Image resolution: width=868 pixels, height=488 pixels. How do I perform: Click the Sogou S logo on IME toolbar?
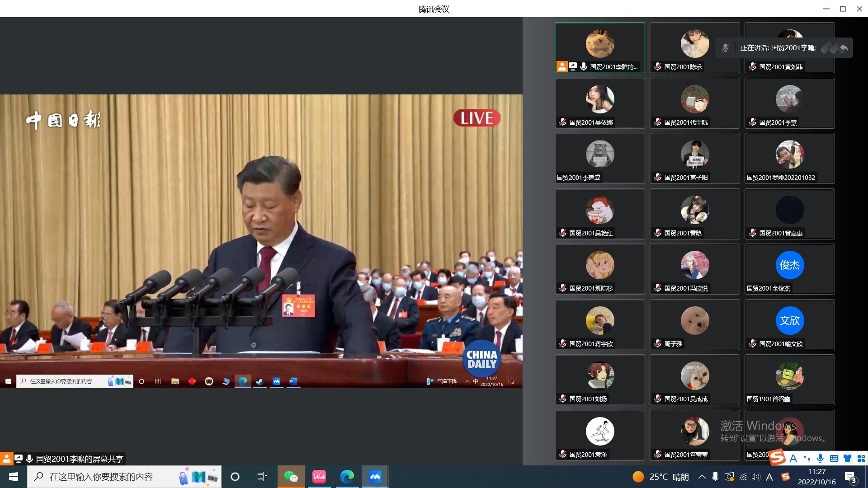point(778,458)
